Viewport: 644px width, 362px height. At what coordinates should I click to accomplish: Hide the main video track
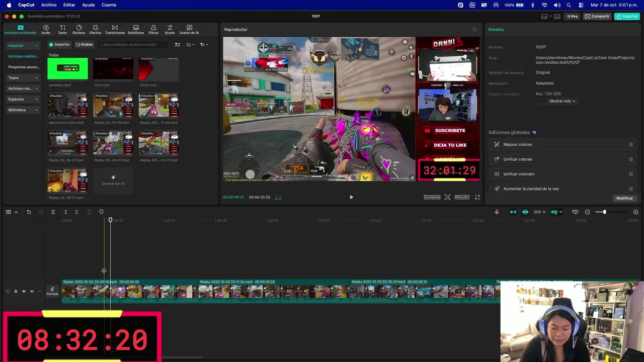[x=24, y=291]
